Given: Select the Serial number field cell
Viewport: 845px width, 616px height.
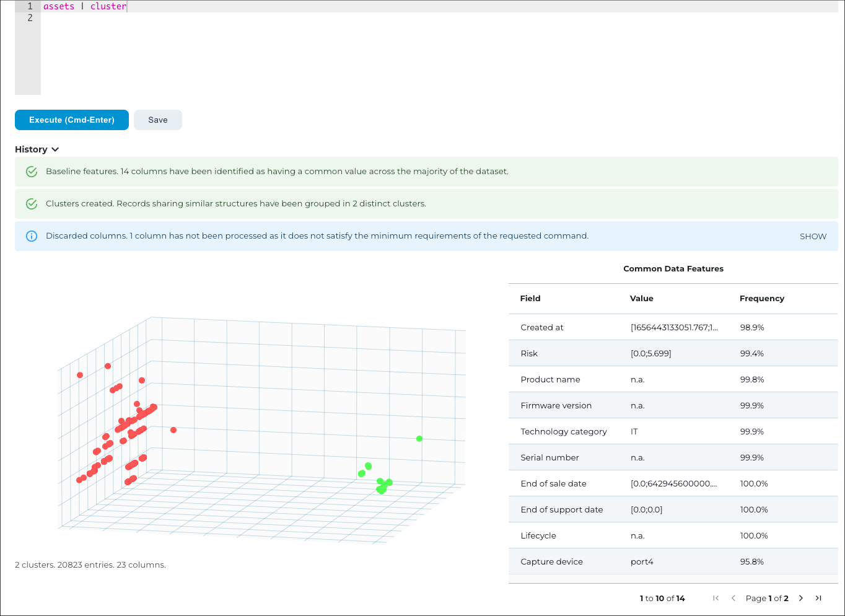Looking at the screenshot, I should (549, 458).
